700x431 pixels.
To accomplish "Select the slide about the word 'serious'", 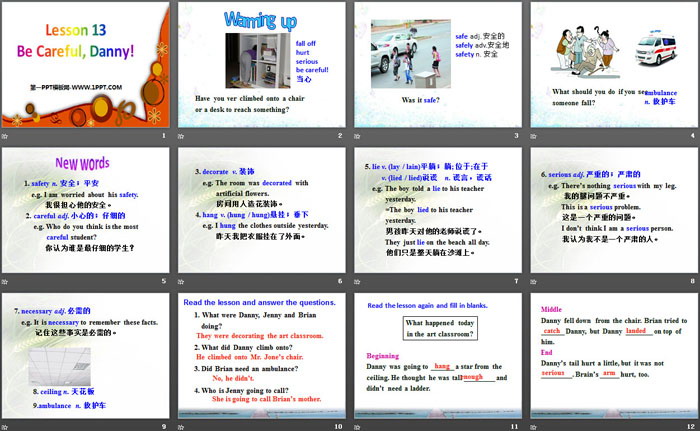I will pos(613,213).
